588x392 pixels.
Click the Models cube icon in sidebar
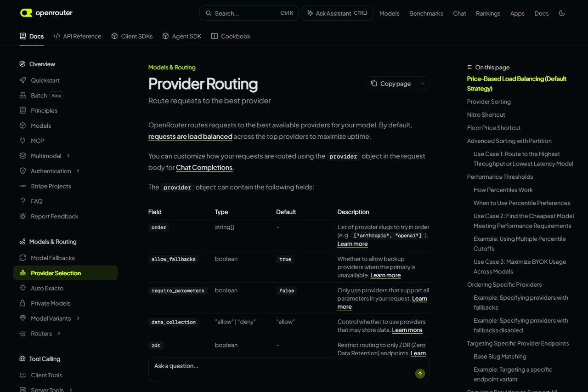23,125
